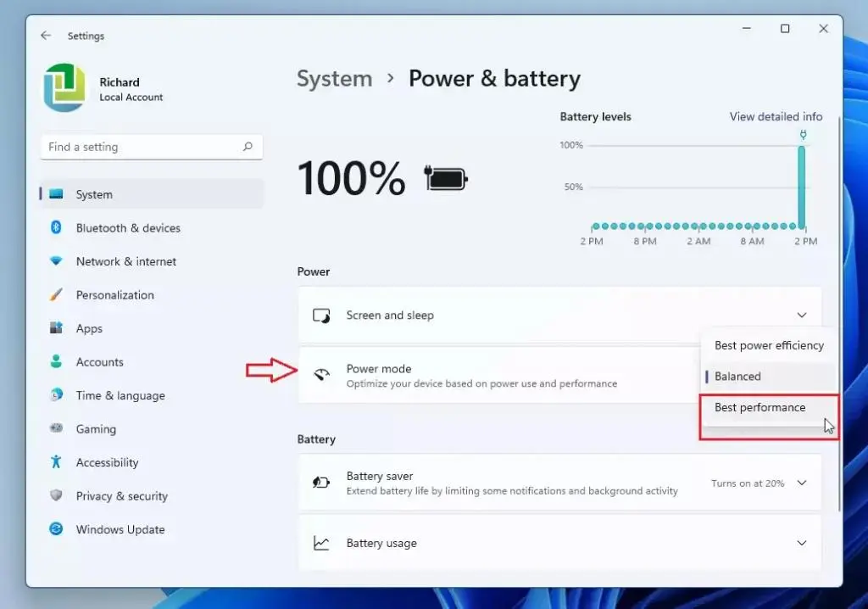868x609 pixels.
Task: Open Windows Update settings
Action: pyautogui.click(x=152, y=530)
